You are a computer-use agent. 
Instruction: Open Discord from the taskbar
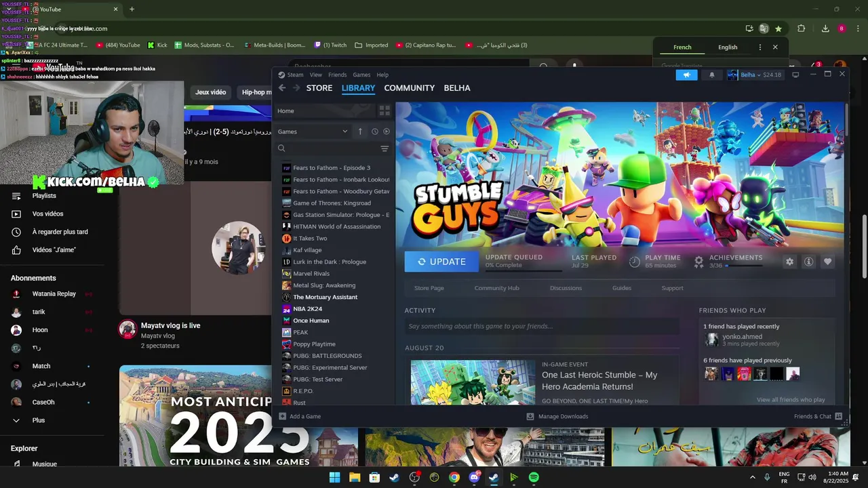coord(474,477)
